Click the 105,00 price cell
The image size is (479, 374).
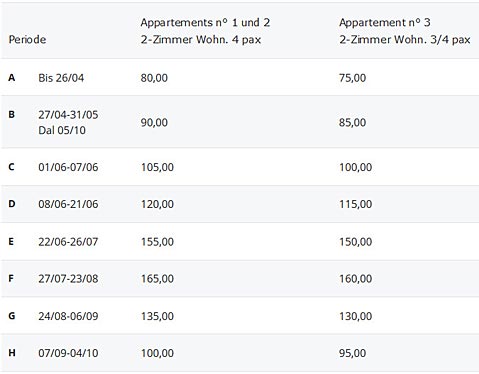tap(157, 167)
